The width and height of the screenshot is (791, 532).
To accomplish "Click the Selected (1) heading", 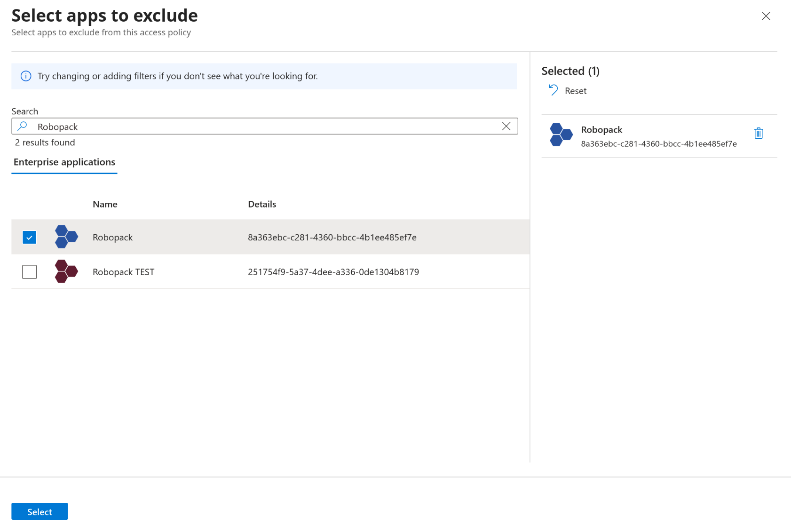I will coord(570,71).
